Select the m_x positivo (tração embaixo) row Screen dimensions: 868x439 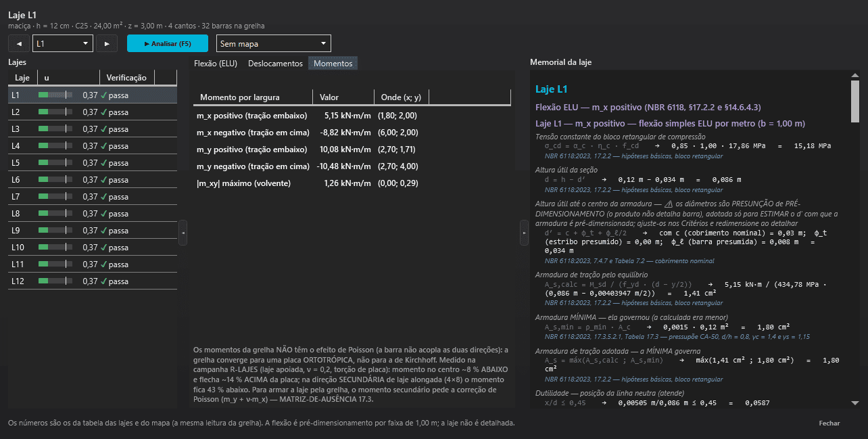click(x=352, y=116)
